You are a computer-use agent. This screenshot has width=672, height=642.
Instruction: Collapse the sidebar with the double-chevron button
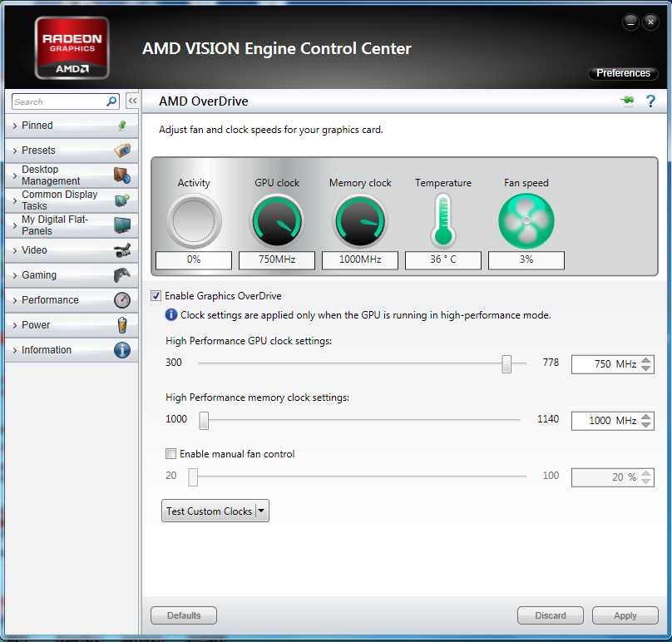(x=132, y=101)
